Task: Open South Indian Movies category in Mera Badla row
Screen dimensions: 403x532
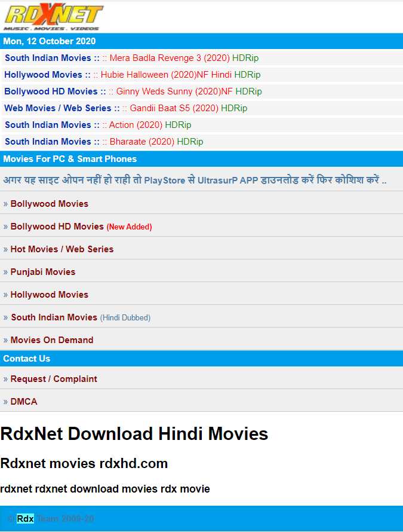Action: tap(48, 58)
